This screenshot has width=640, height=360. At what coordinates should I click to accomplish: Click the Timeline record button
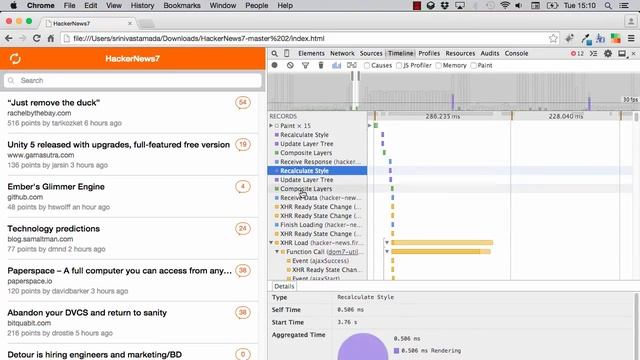pos(275,65)
